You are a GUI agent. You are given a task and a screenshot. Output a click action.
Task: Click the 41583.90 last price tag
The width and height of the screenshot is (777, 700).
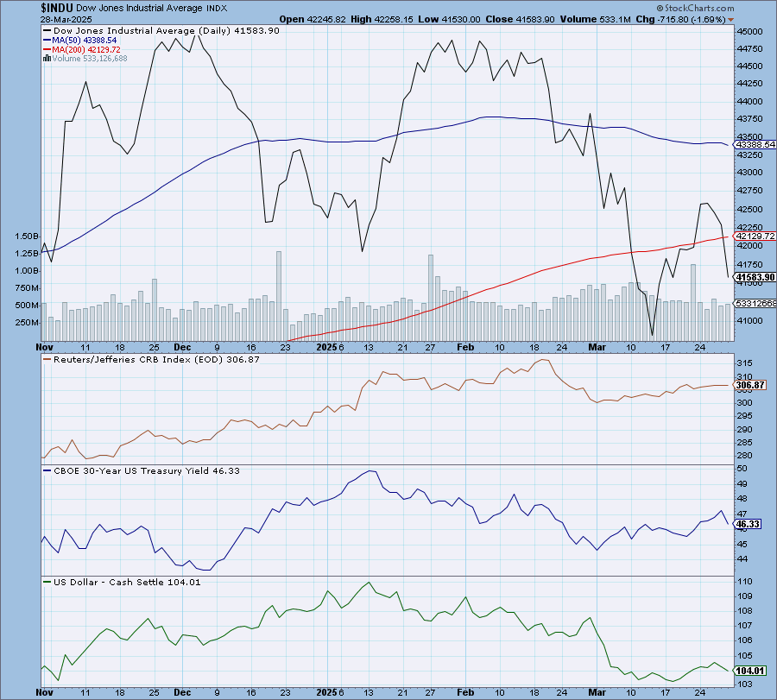(755, 277)
